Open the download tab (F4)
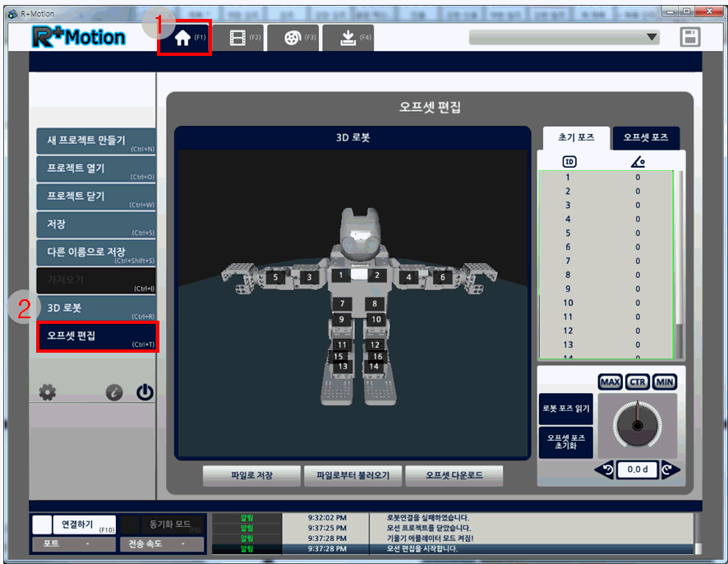Screen dimensions: 728x564 [x=348, y=38]
